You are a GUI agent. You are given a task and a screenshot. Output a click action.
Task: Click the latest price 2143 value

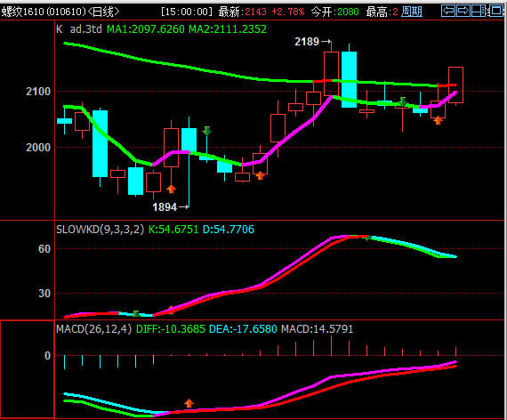[256, 12]
